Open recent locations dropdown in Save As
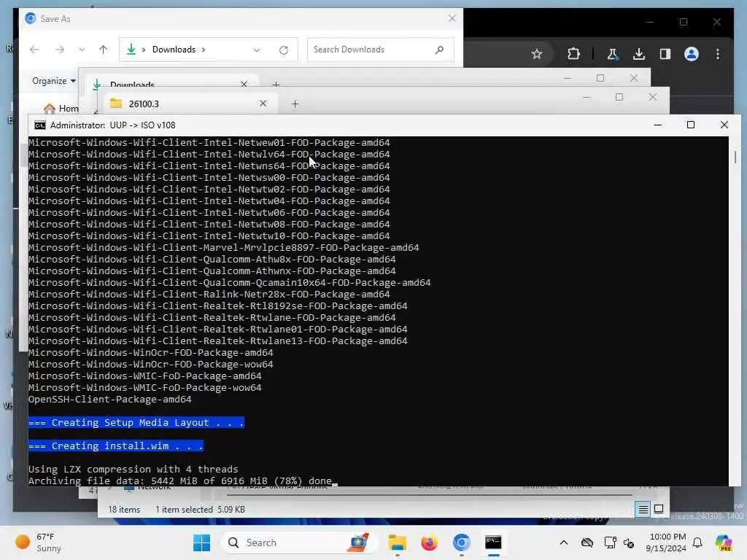This screenshot has height=560, width=747. point(82,50)
